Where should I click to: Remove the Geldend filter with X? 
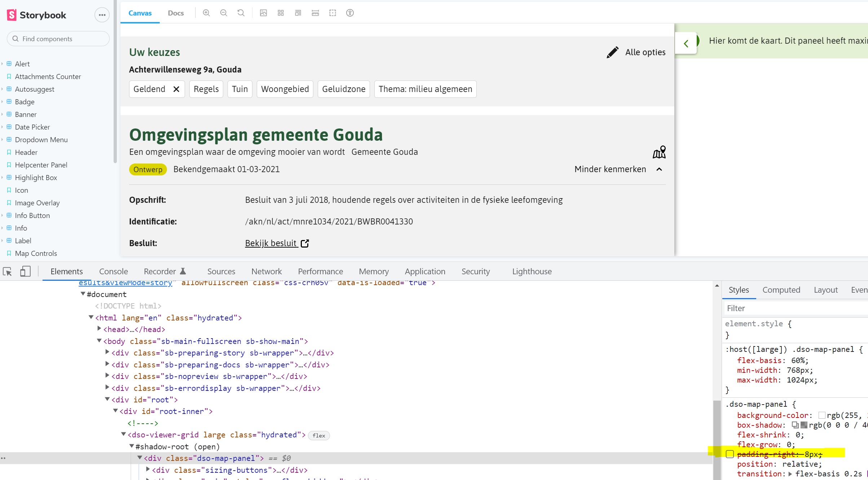click(x=176, y=89)
